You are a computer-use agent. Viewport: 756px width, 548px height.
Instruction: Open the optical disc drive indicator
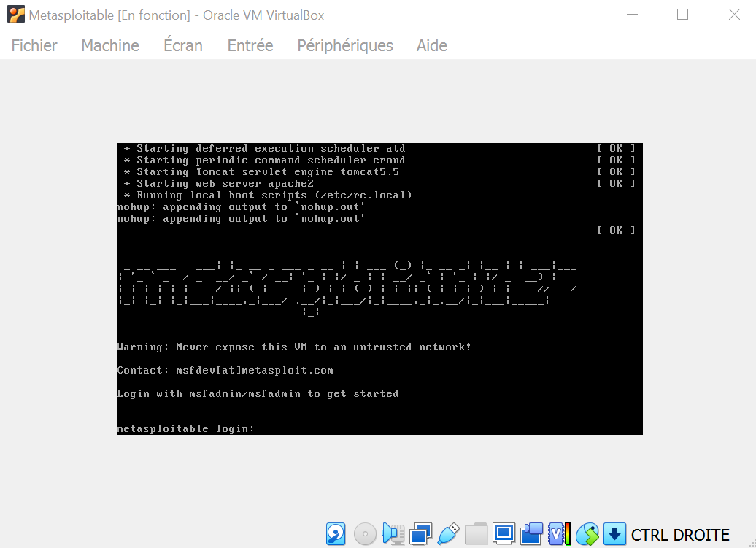[365, 534]
